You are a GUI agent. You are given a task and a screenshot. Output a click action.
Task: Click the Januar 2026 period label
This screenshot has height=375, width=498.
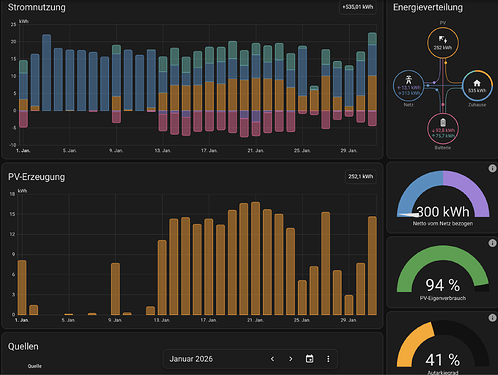(191, 359)
